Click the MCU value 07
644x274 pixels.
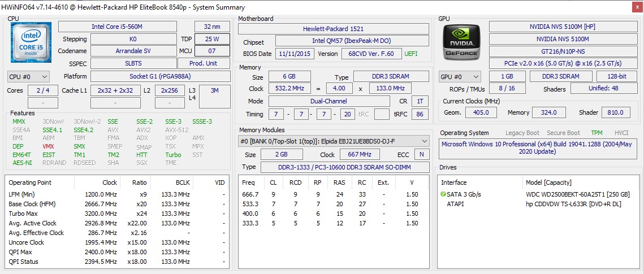[212, 51]
